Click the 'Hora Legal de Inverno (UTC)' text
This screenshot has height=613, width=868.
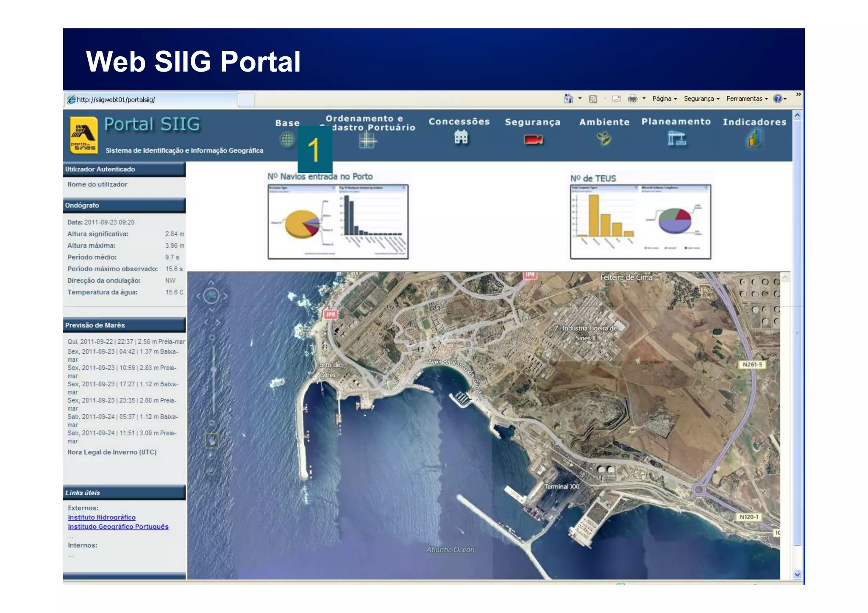pyautogui.click(x=112, y=452)
